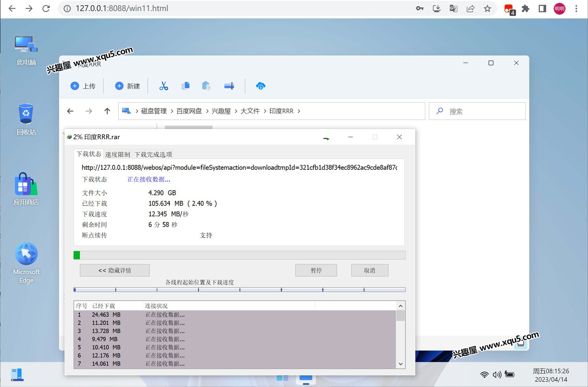This screenshot has width=588, height=387.
Task: Expand chevron between 大文件 and 印度RRR
Action: pos(265,111)
